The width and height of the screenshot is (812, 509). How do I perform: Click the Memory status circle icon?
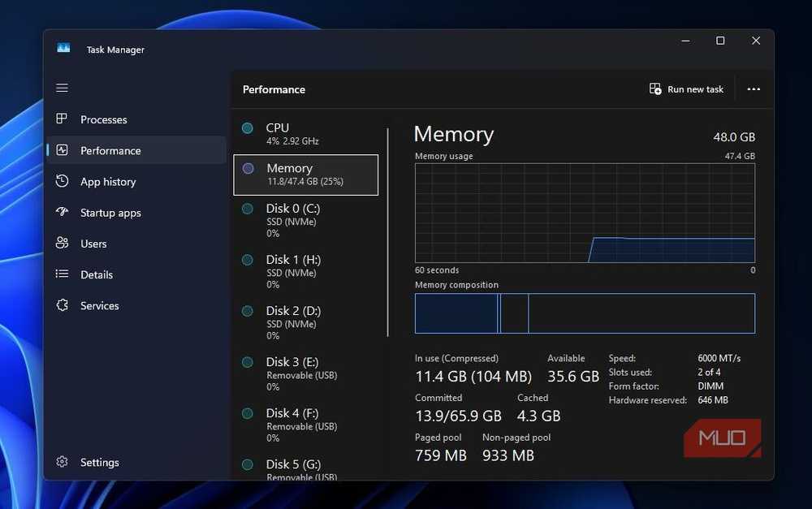click(248, 168)
